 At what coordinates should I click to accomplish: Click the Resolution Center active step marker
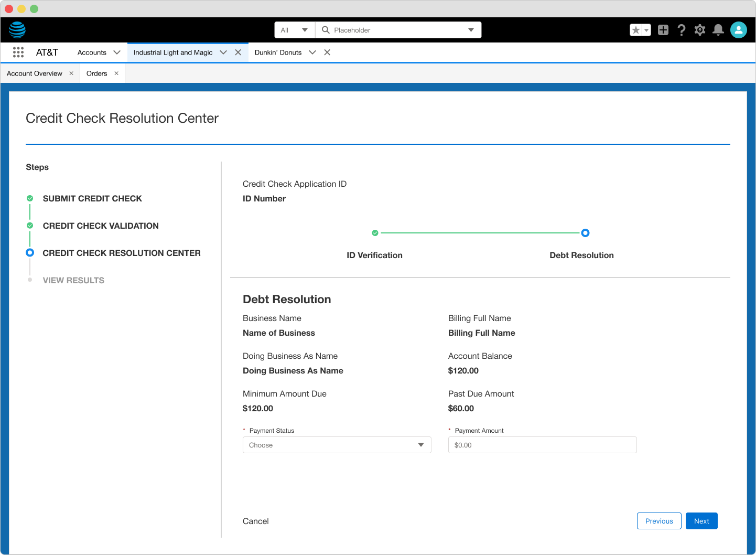pyautogui.click(x=30, y=253)
